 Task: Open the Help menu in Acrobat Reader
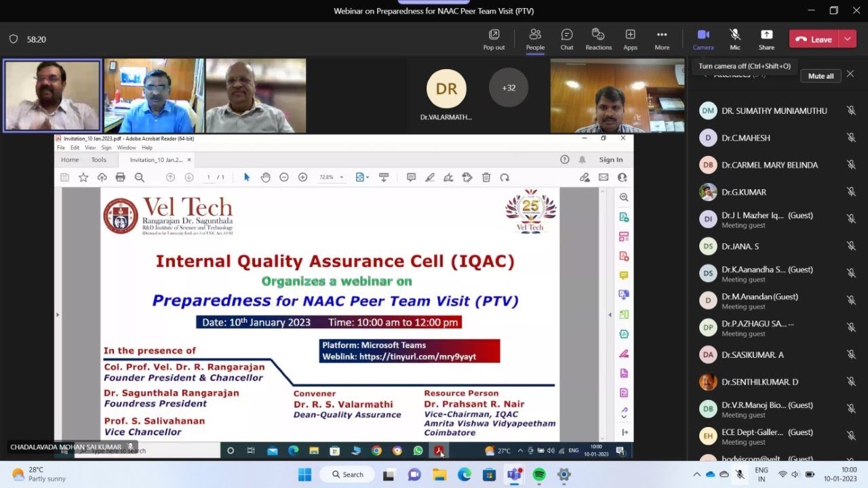[147, 147]
